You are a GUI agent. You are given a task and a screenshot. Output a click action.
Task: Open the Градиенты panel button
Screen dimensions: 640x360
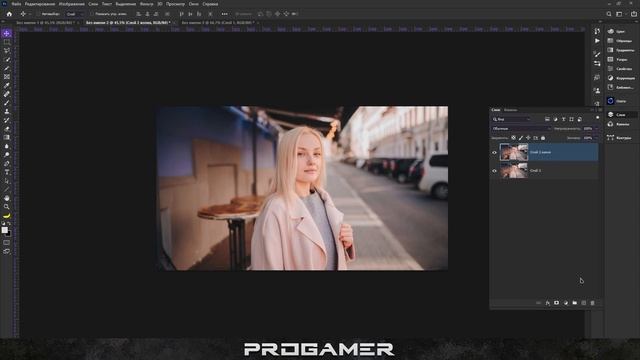tap(620, 50)
